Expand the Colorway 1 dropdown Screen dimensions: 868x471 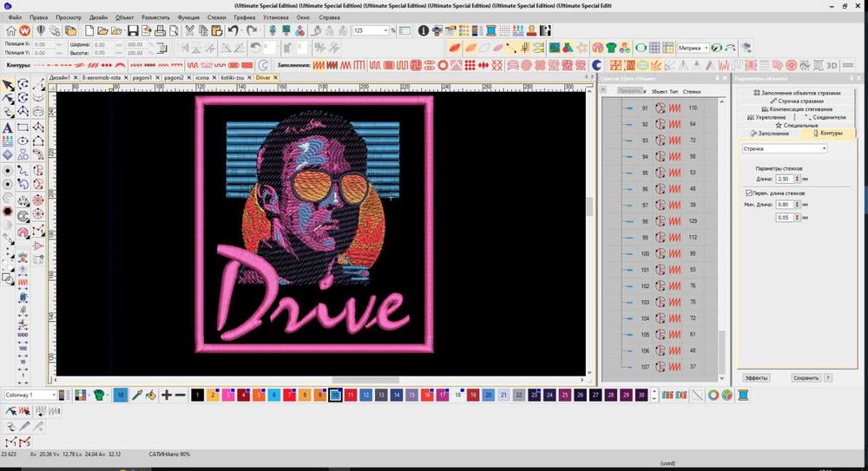(x=52, y=395)
